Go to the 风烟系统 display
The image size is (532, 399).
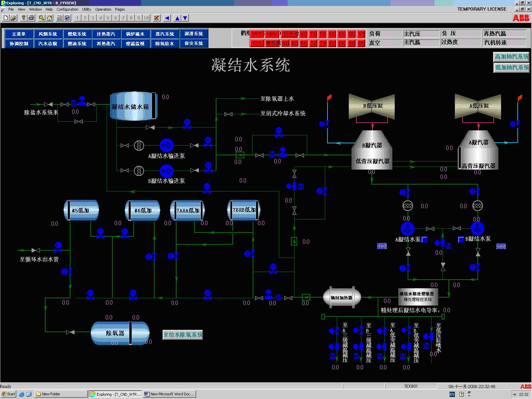pos(48,34)
